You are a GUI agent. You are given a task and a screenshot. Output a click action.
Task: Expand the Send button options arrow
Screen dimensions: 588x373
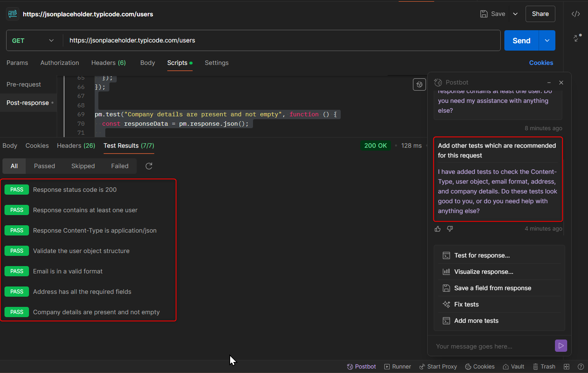[547, 40]
